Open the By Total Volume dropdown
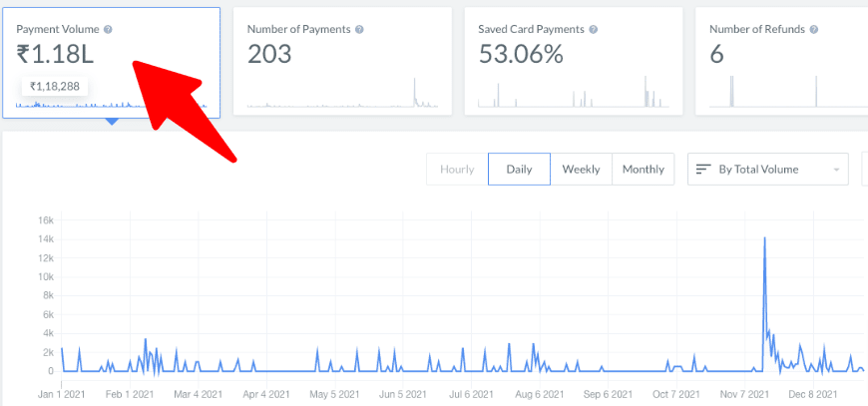 (x=768, y=170)
